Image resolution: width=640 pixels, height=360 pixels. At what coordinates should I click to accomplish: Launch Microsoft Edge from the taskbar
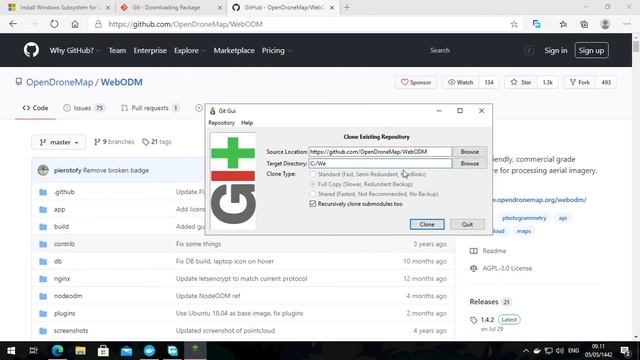(x=57, y=351)
